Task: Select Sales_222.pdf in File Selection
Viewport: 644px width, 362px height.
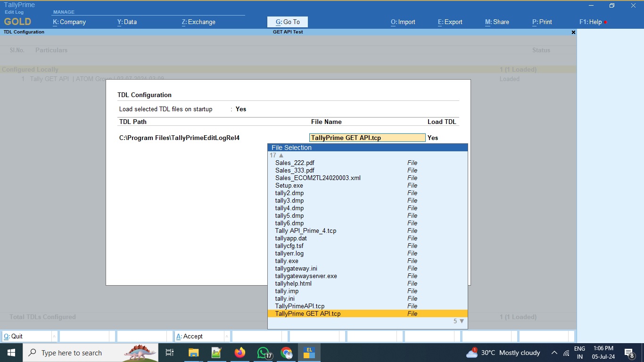Action: pos(368,163)
